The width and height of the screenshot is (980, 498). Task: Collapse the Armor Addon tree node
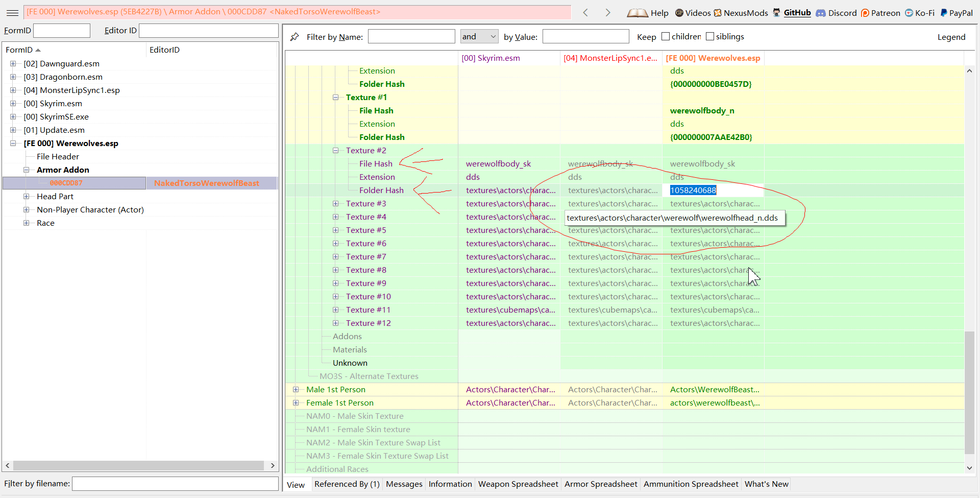27,170
